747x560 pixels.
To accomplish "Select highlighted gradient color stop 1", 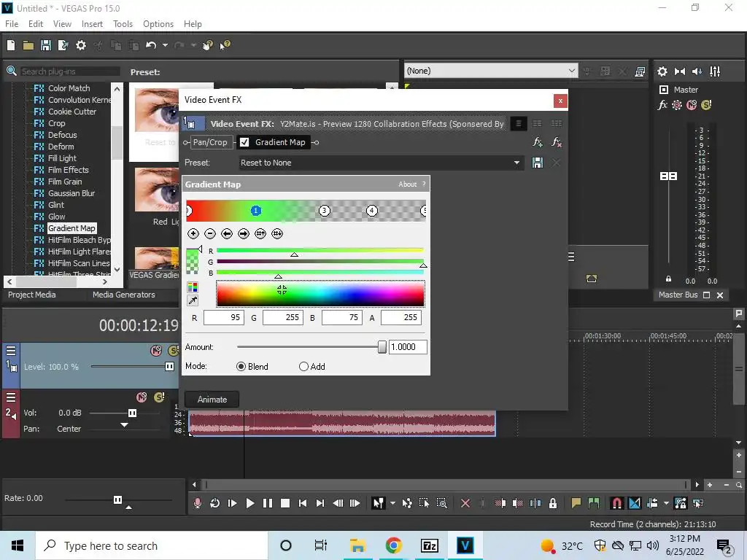I will pyautogui.click(x=256, y=211).
